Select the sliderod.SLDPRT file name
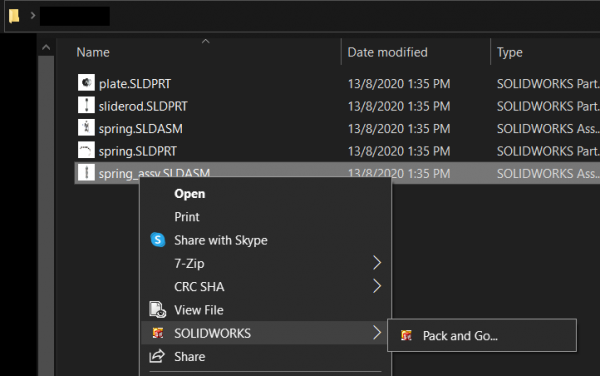This screenshot has width=600, height=376. [x=143, y=106]
